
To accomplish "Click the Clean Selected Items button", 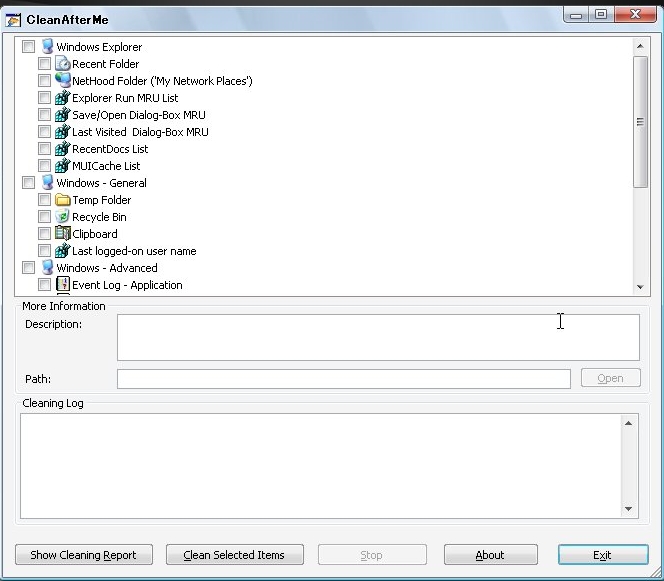I will (x=235, y=555).
